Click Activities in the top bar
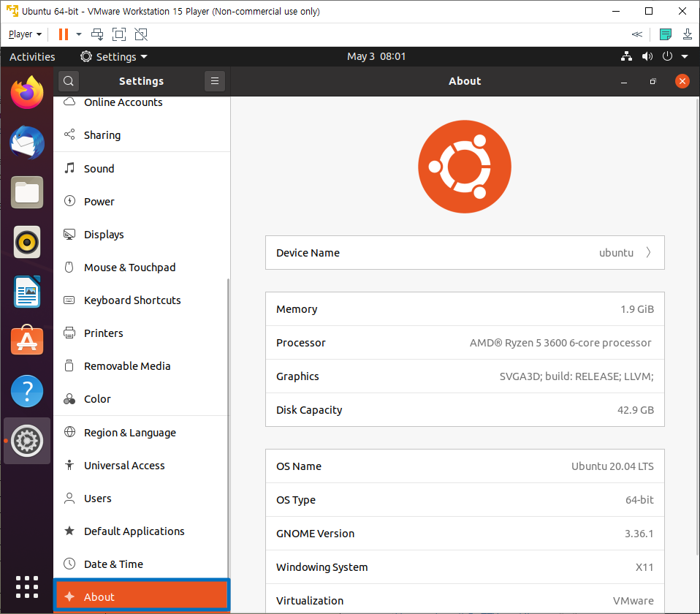The width and height of the screenshot is (700, 614). pyautogui.click(x=32, y=57)
